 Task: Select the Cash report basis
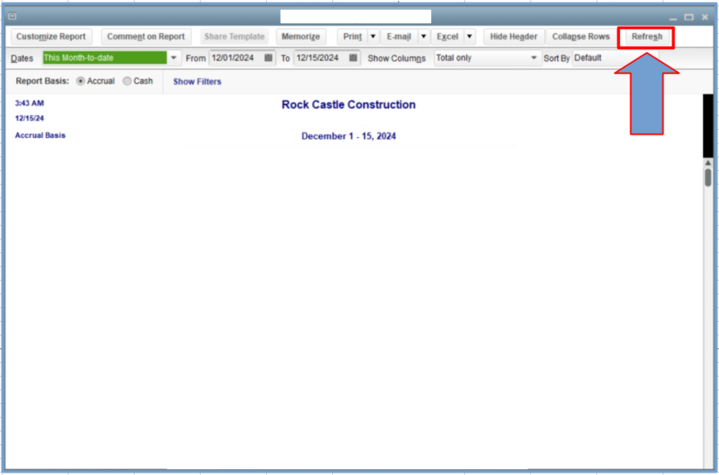pos(127,81)
